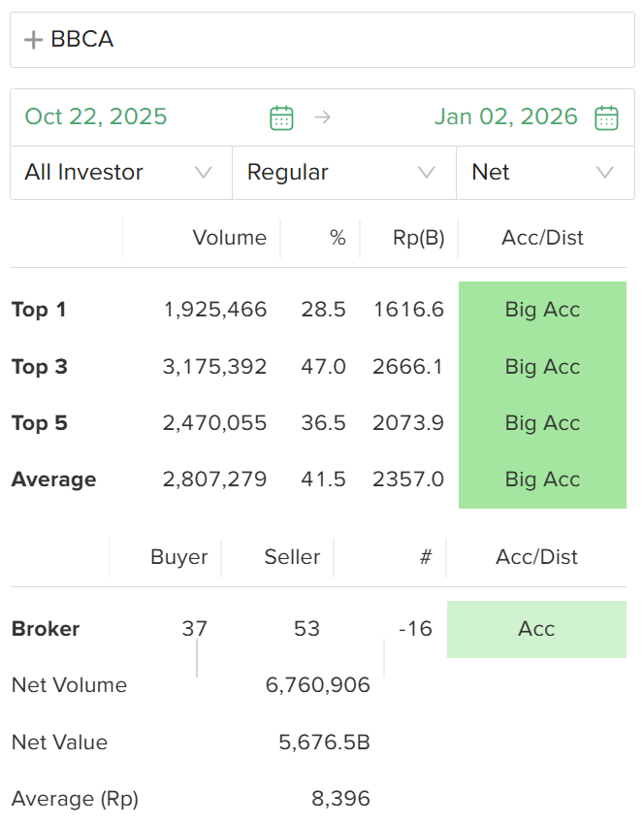This screenshot has width=644, height=826.
Task: Expand the Net dropdown
Action: pos(544,173)
